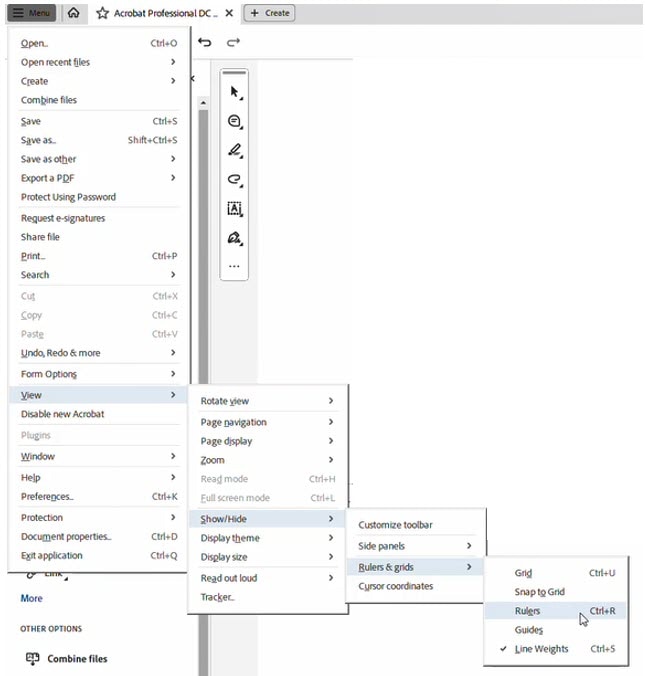The height and width of the screenshot is (676, 646).
Task: Select the Add comment tool
Action: click(x=234, y=121)
